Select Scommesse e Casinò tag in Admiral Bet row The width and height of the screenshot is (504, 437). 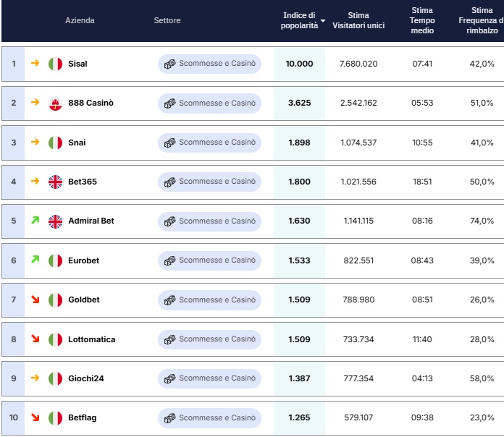tap(209, 221)
